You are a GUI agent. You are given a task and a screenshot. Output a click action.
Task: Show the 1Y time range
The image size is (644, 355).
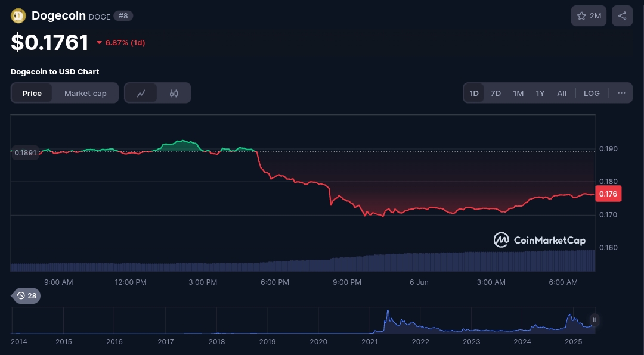pos(540,93)
